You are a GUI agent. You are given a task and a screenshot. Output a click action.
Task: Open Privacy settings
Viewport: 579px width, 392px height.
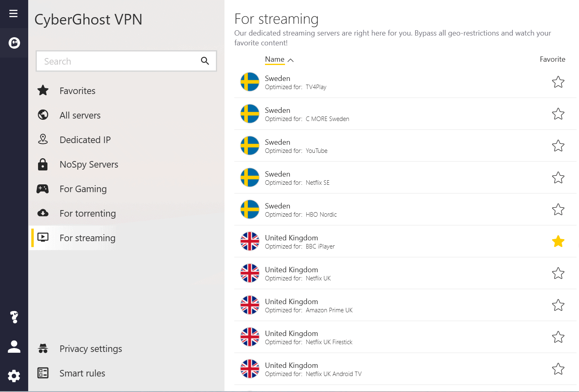[x=91, y=349]
